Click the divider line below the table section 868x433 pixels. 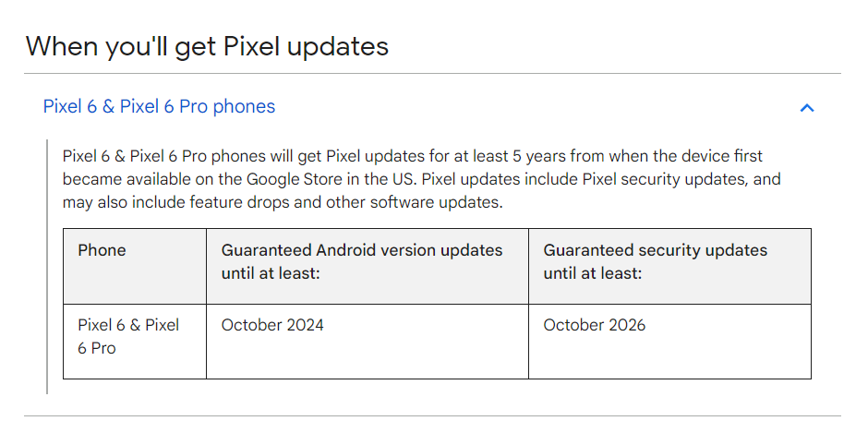click(x=432, y=415)
